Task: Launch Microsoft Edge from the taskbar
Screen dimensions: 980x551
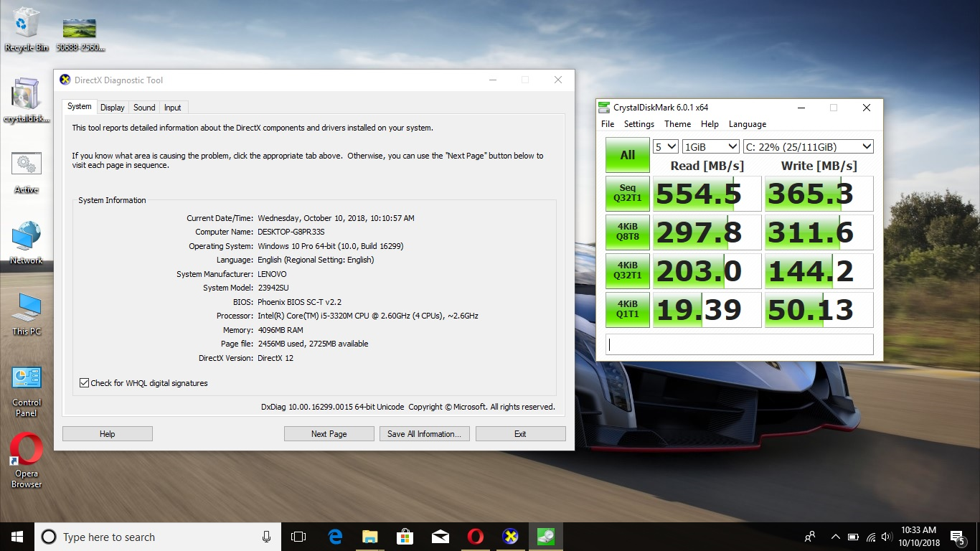Action: click(335, 537)
